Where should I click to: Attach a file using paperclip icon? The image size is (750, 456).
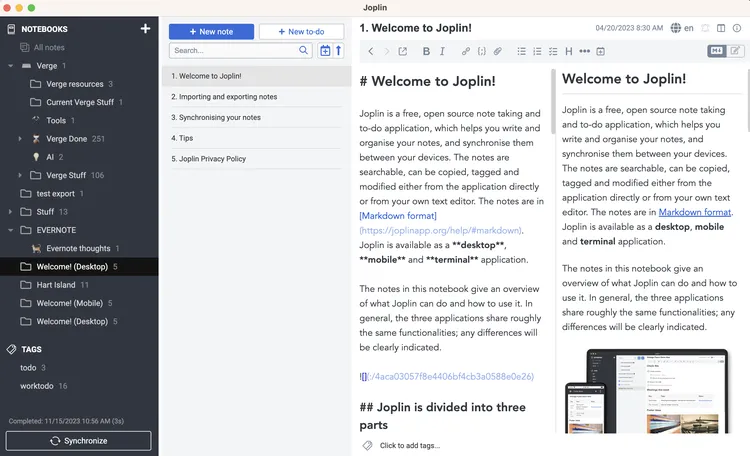pos(498,51)
